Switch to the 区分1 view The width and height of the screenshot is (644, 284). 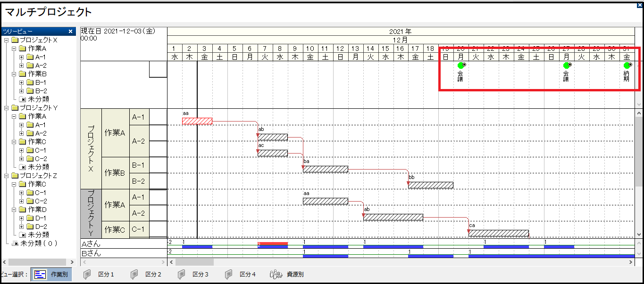point(99,275)
